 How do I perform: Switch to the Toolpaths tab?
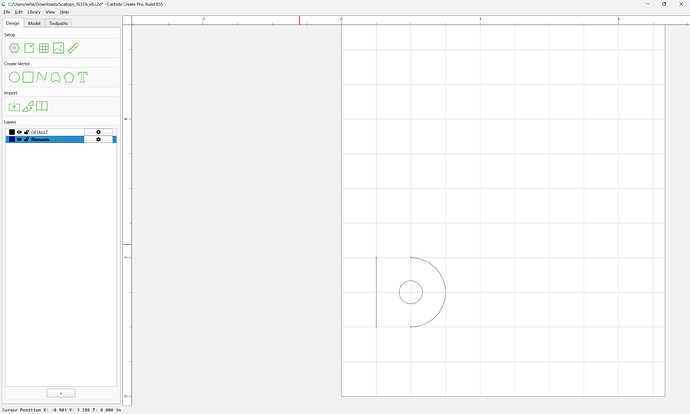(x=58, y=23)
